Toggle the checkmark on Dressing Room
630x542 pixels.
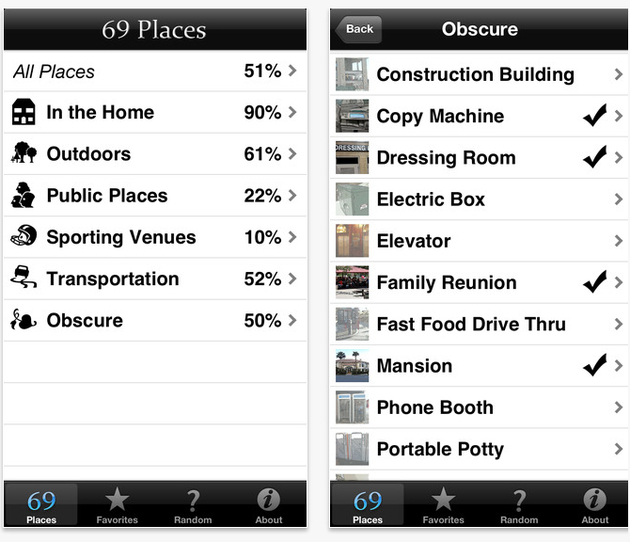coord(594,158)
